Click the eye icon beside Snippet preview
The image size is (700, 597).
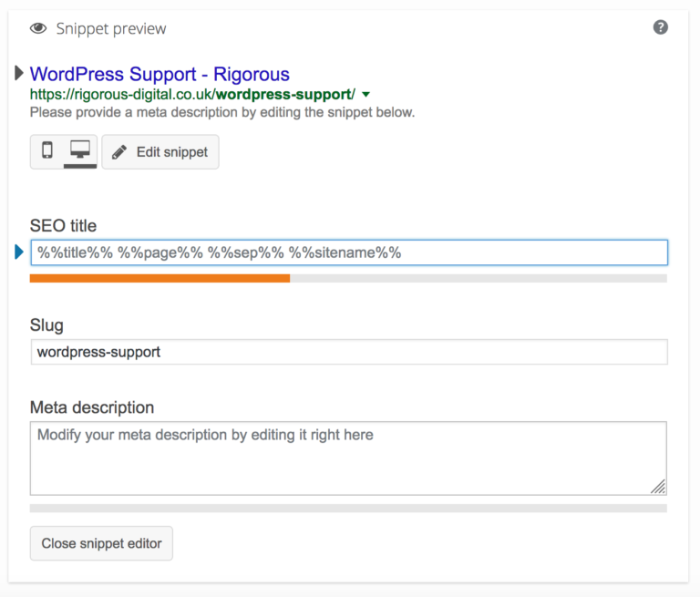pos(38,28)
